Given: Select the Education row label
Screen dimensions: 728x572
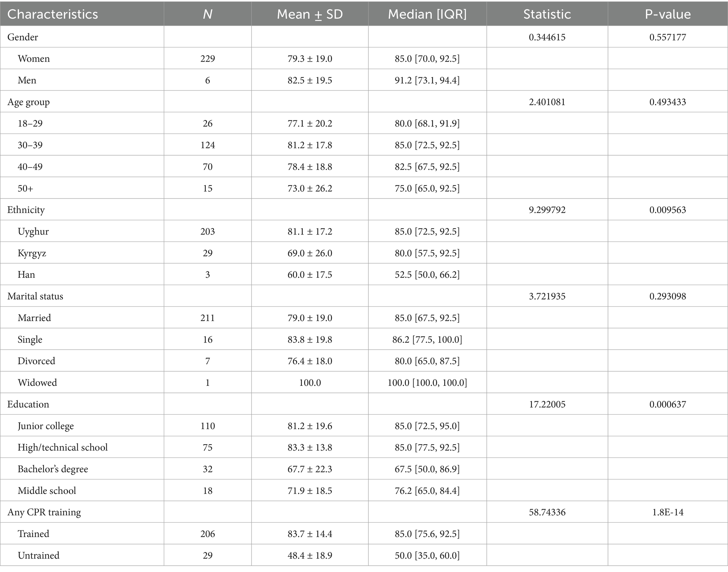Looking at the screenshot, I should click(28, 404).
